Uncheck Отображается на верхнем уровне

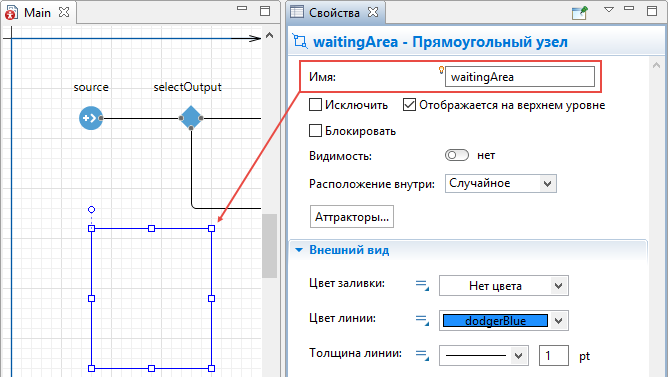[409, 105]
